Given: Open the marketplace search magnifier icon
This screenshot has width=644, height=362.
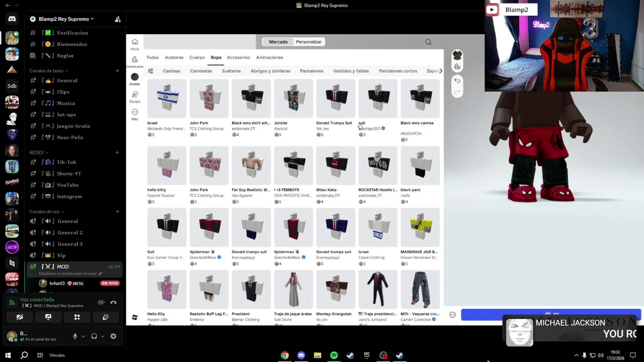Looking at the screenshot, I should point(428,42).
